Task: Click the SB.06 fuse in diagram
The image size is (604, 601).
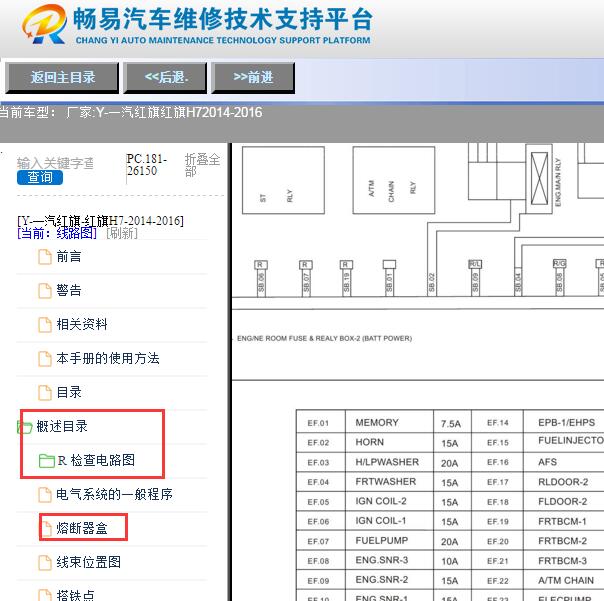Action: click(x=261, y=279)
